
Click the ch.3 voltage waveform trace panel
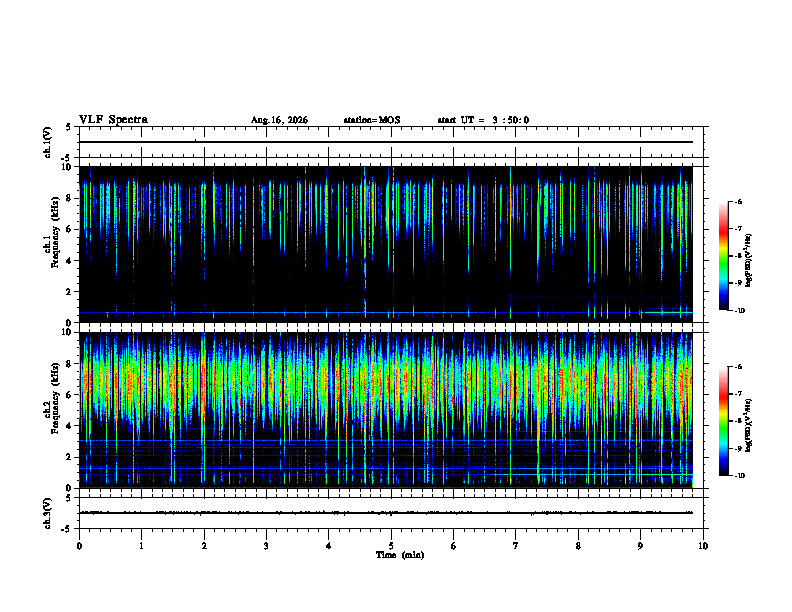[391, 513]
